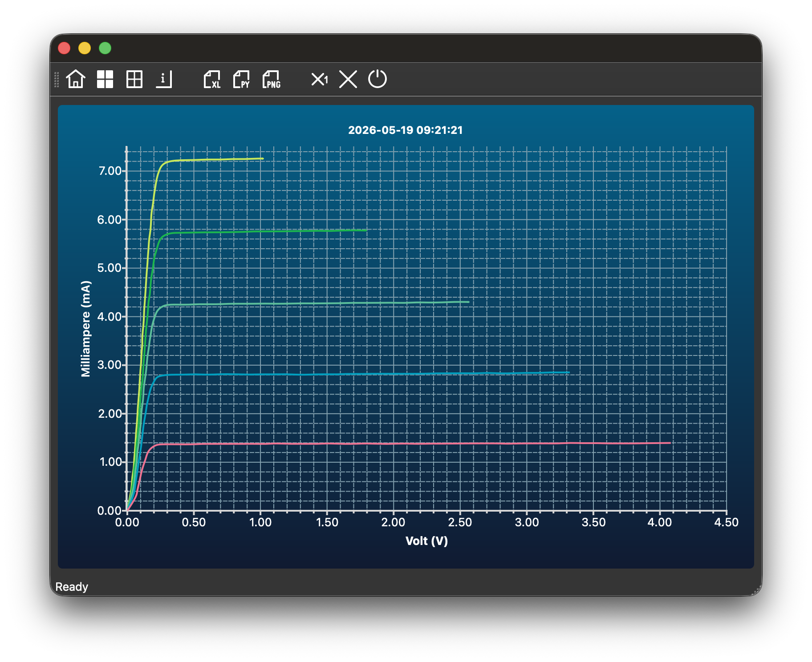Viewport: 812px width, 662px height.
Task: Select the filled four-tile grid icon
Action: [x=105, y=79]
